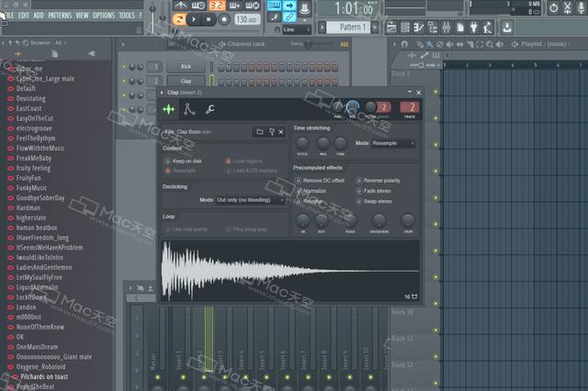Open the sample waveform tab in Clap
The image size is (588, 391).
pyautogui.click(x=169, y=109)
